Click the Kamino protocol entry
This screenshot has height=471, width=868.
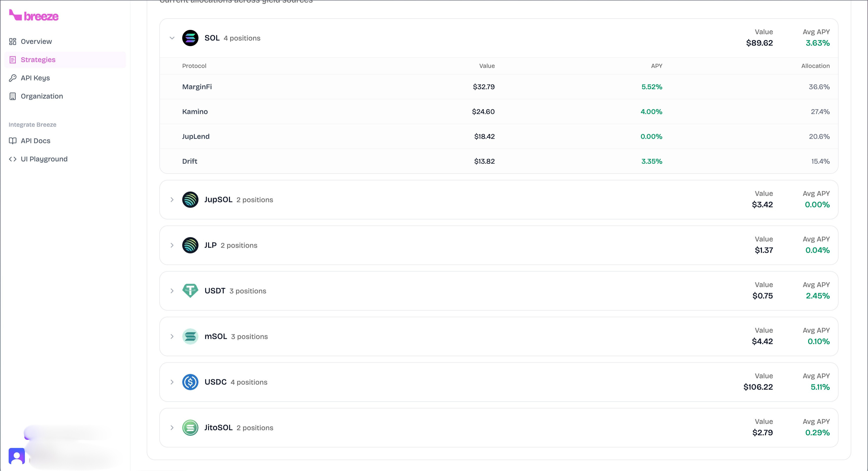195,112
